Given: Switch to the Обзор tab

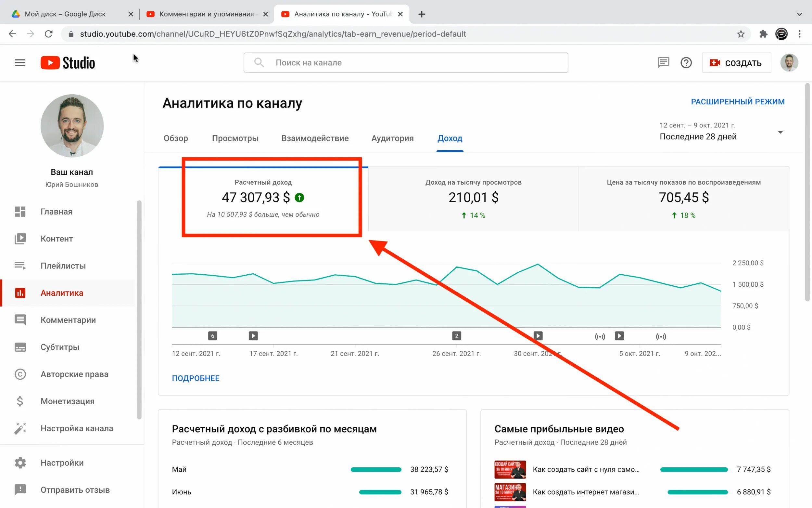Looking at the screenshot, I should [x=176, y=138].
